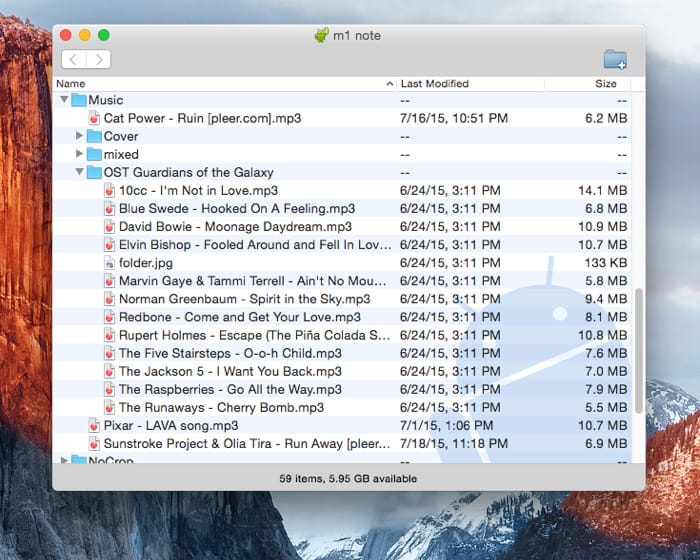The image size is (700, 560).
Task: Select the Cover folder icon
Action: click(94, 136)
